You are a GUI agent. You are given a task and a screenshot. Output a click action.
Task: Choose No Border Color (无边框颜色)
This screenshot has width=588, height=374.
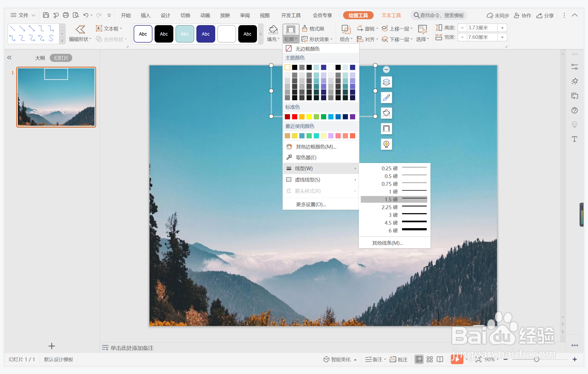point(307,49)
